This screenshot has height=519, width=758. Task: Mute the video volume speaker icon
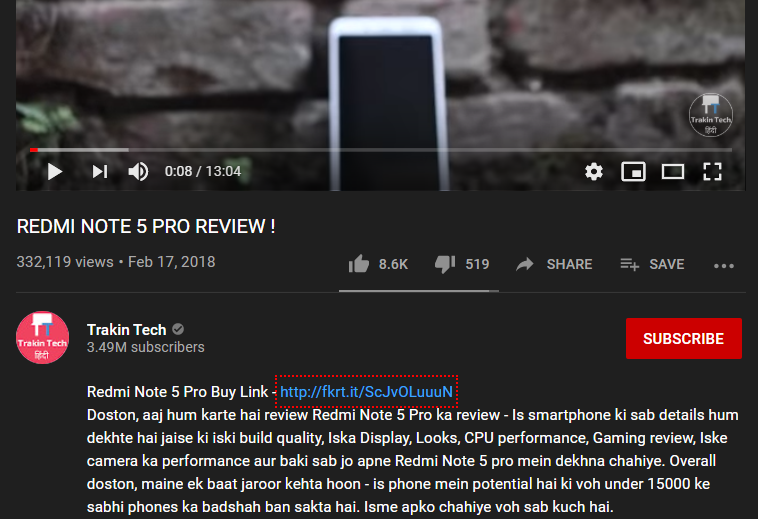coord(138,172)
